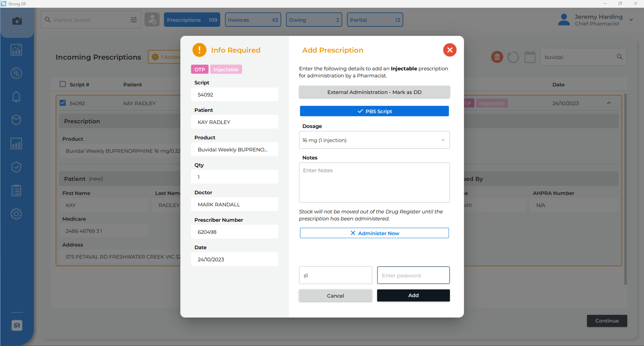644x346 pixels.
Task: Switch to the Partial 12 tab
Action: 375,20
